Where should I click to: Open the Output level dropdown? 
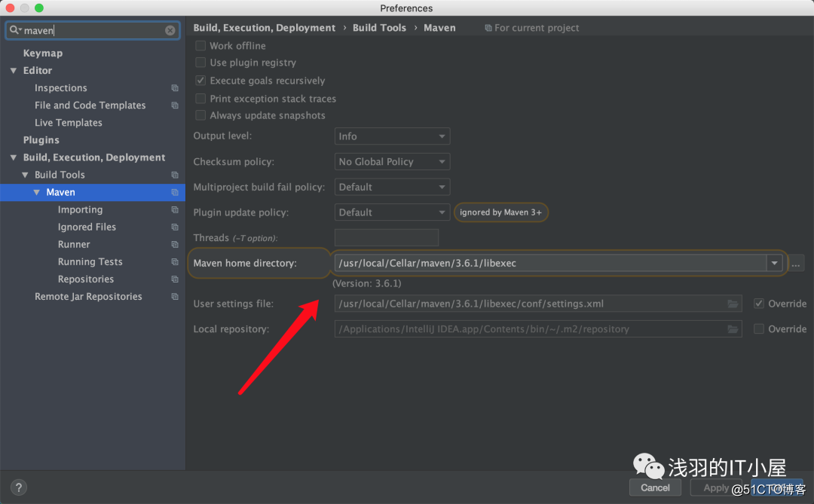[x=391, y=136]
